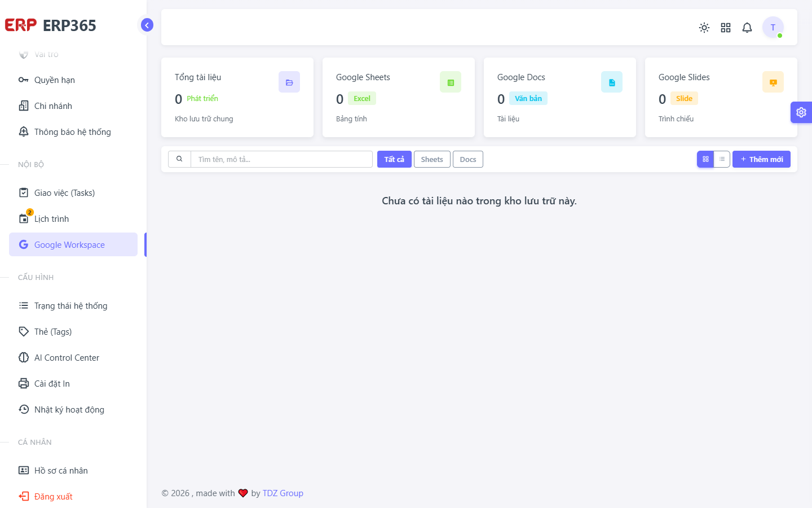The width and height of the screenshot is (812, 508).
Task: Click the Tổng tài liệu folder icon
Action: (x=289, y=82)
